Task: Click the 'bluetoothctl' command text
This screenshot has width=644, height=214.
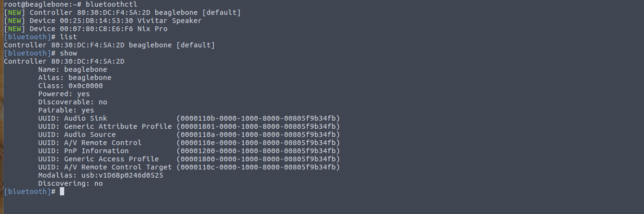Action: pyautogui.click(x=111, y=4)
